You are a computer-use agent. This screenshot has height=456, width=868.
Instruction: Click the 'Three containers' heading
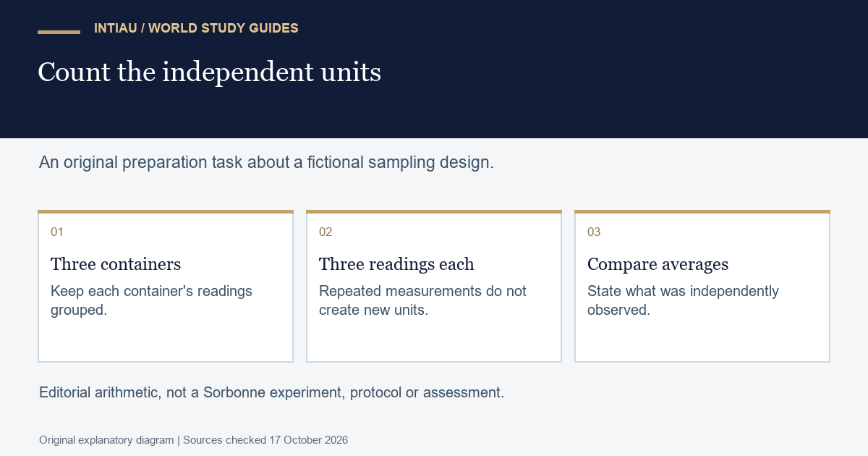(116, 264)
